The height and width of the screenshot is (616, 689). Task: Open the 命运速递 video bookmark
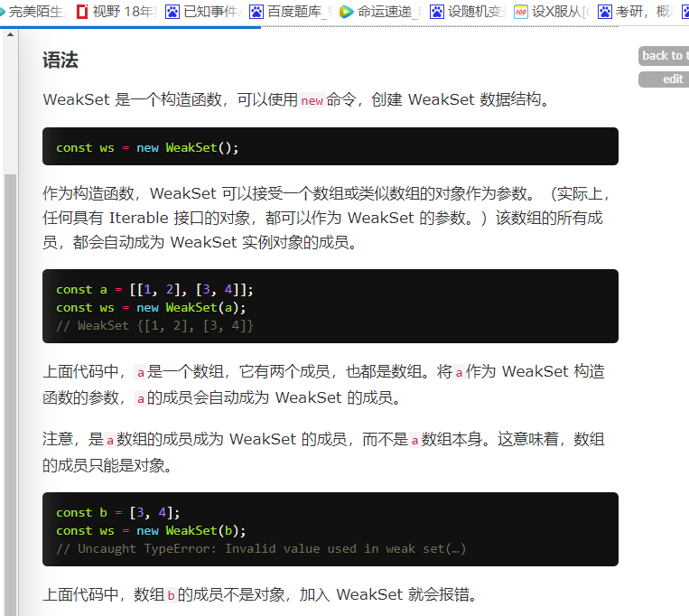(380, 12)
